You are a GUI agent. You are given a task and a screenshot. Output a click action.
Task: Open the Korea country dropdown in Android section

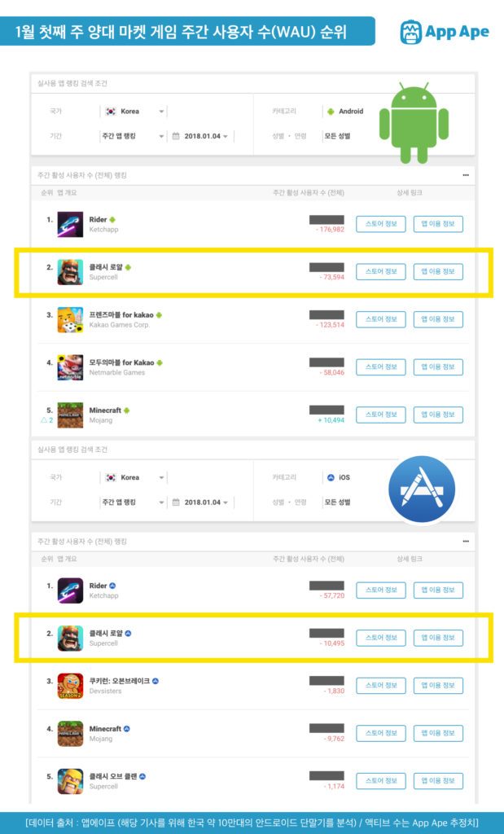134,112
